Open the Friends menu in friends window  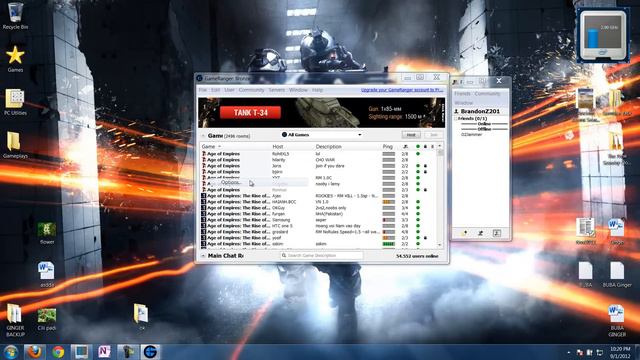[462, 94]
